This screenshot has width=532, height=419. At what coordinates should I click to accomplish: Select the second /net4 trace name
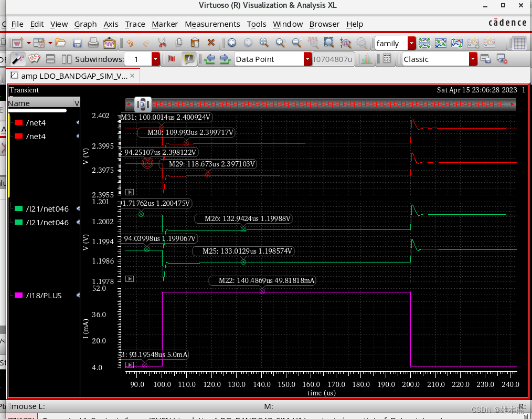[x=36, y=137]
